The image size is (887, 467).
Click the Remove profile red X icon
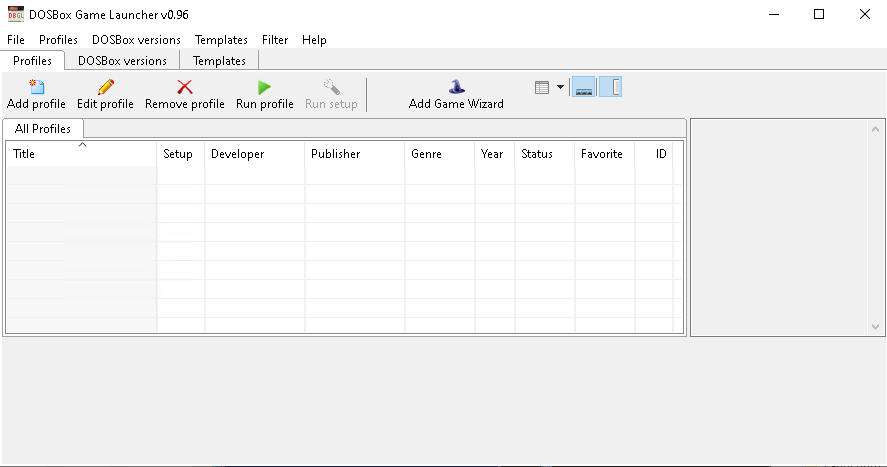point(184,88)
